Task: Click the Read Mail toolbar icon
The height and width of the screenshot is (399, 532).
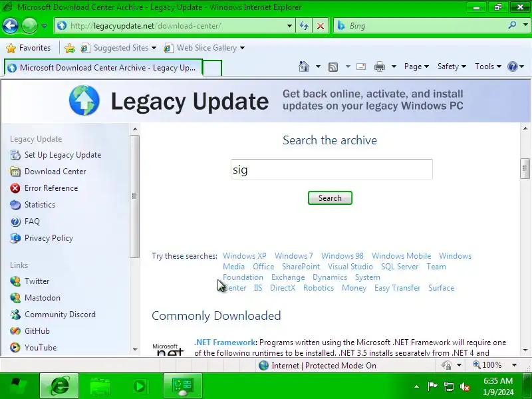Action: [x=361, y=66]
